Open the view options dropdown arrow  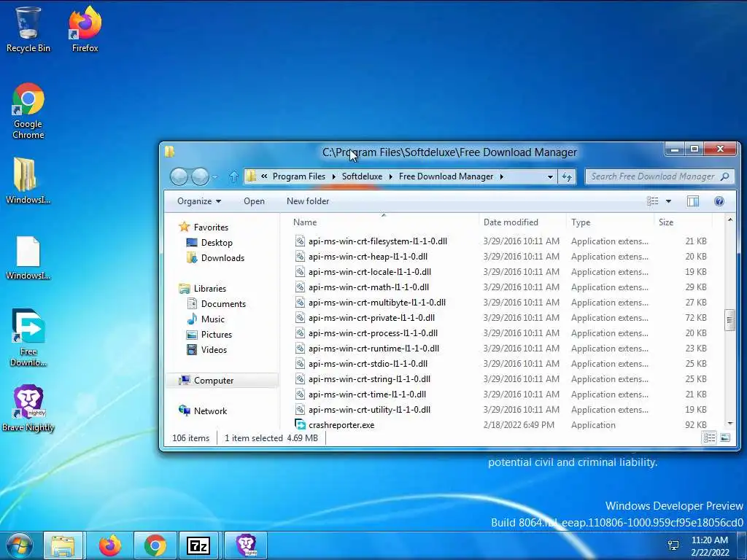(x=668, y=201)
